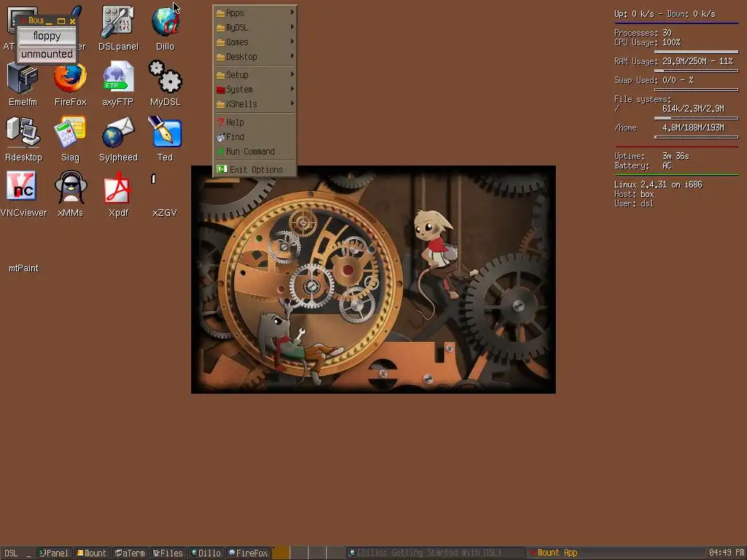Image resolution: width=747 pixels, height=560 pixels.
Task: Open aTerm from the taskbar
Action: [x=130, y=553]
